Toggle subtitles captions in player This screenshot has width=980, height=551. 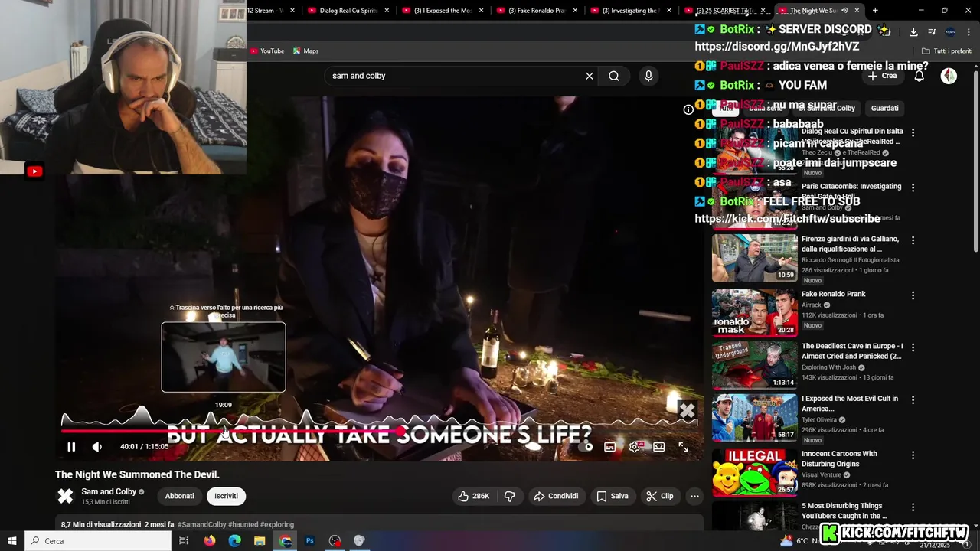(610, 447)
